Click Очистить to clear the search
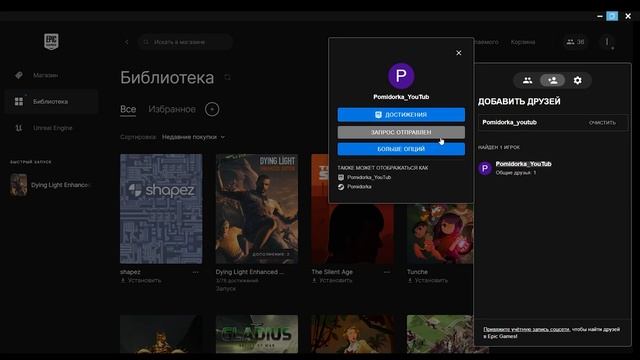640x360 pixels. click(602, 122)
